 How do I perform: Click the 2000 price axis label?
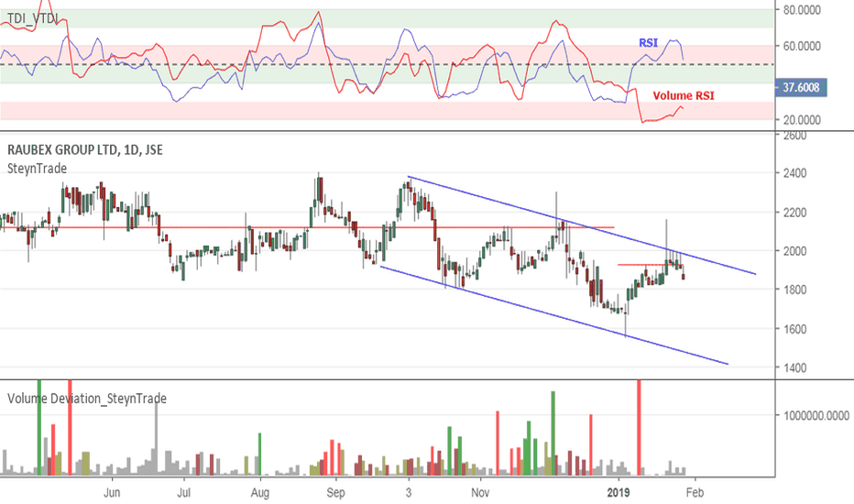(x=794, y=251)
